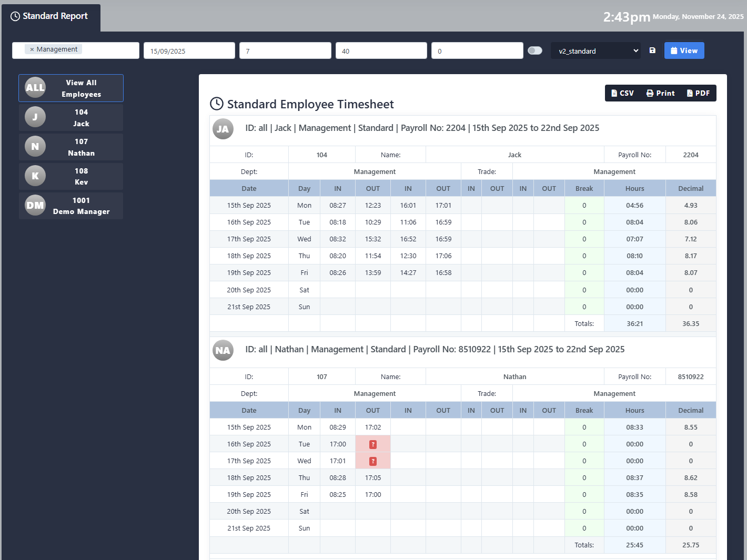Print the timesheet report

click(661, 93)
